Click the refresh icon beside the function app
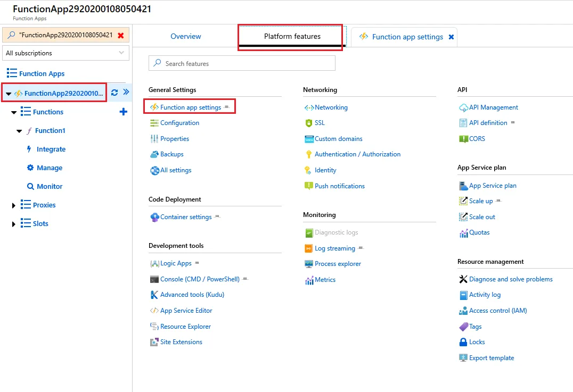The image size is (573, 392). [114, 93]
